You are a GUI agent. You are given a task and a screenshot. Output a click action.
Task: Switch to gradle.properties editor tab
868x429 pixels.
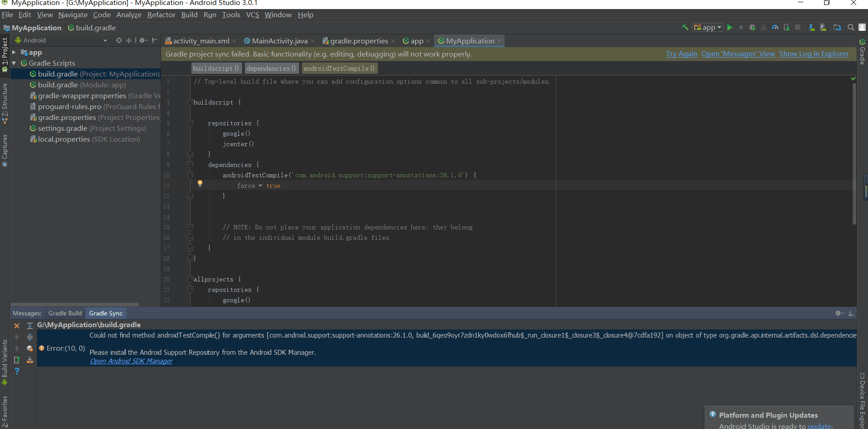[x=359, y=41]
